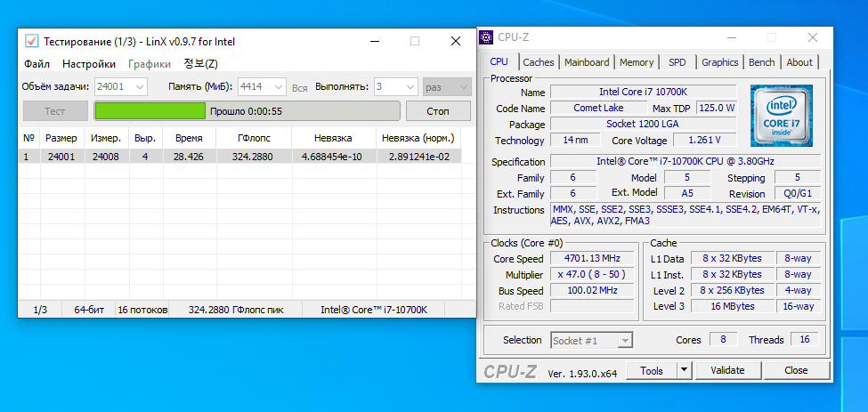Image resolution: width=868 pixels, height=412 pixels.
Task: Click the Core Voltage value 1.261 V
Action: (x=704, y=140)
